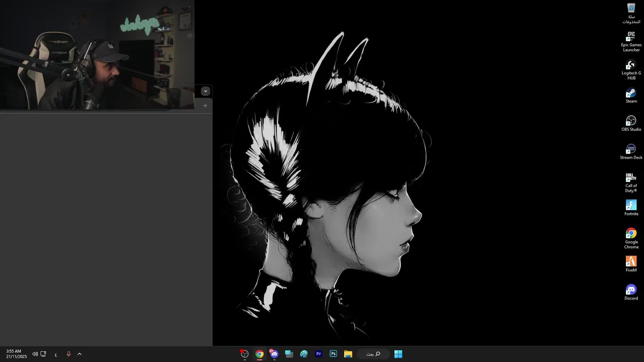Viewport: 644px width, 362px height.
Task: Open the network status tray icon
Action: 43,354
